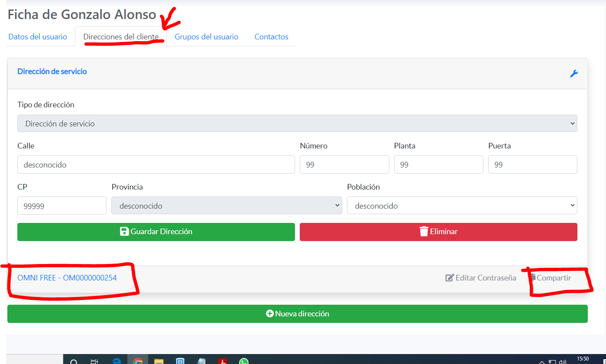Open the Grupos del usuario tab
The width and height of the screenshot is (606, 364).
coord(206,37)
